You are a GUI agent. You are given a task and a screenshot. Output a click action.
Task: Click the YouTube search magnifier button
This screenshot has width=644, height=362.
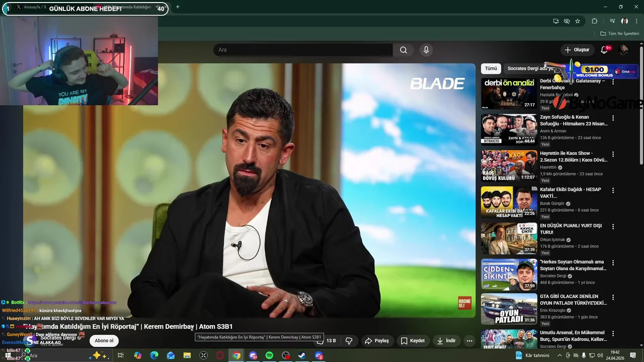tap(404, 50)
